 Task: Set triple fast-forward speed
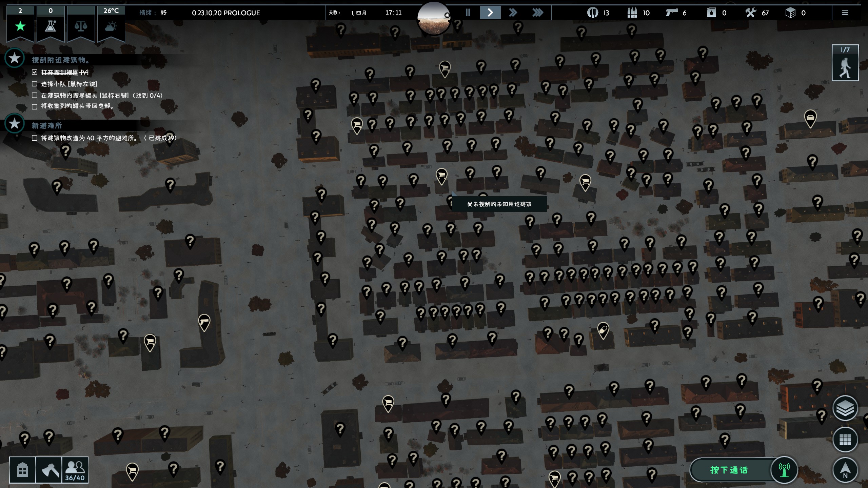pyautogui.click(x=537, y=13)
